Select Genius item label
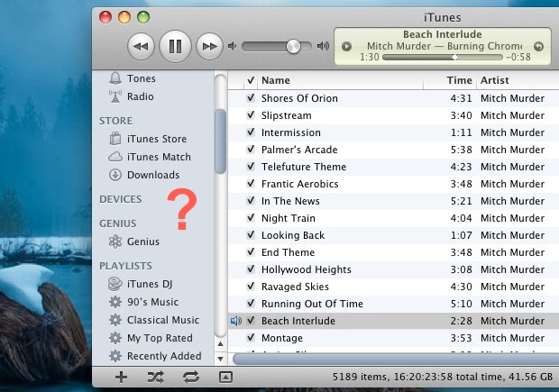The width and height of the screenshot is (559, 392). click(143, 242)
